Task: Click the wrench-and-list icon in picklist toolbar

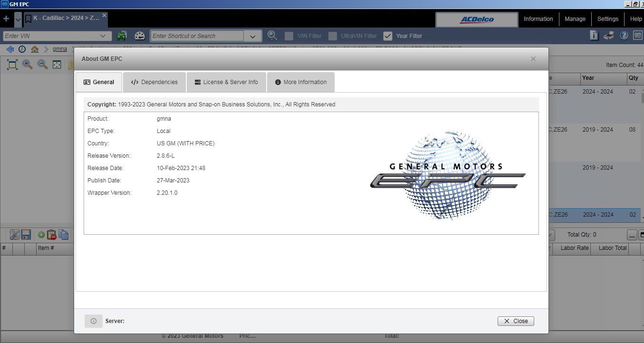Action: [14, 235]
